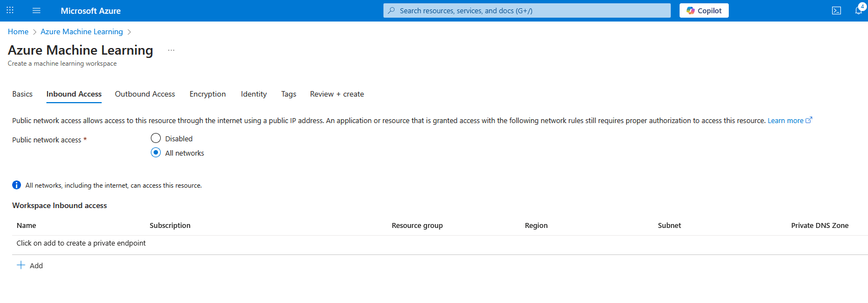Click the Microsoft Azure title
Image resolution: width=868 pixels, height=303 pixels.
click(x=91, y=10)
